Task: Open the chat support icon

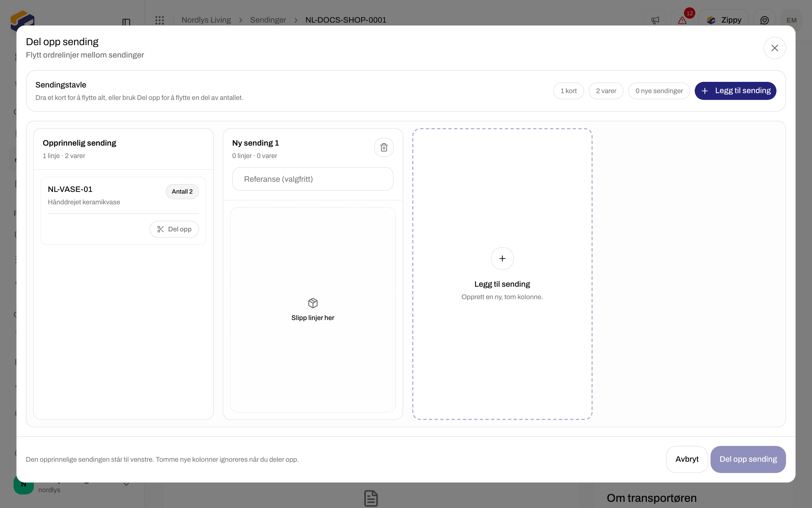Action: [764, 21]
